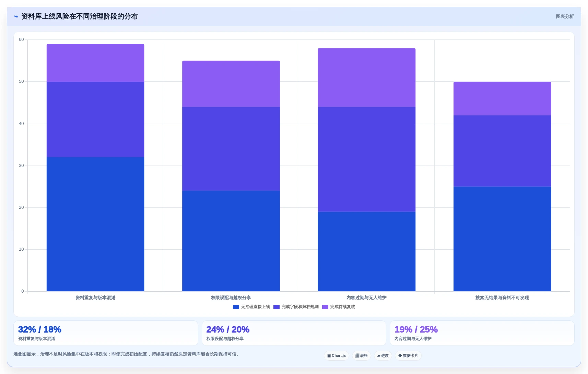Click the y-axis value 30
Image resolution: width=588 pixels, height=374 pixels.
[21, 166]
